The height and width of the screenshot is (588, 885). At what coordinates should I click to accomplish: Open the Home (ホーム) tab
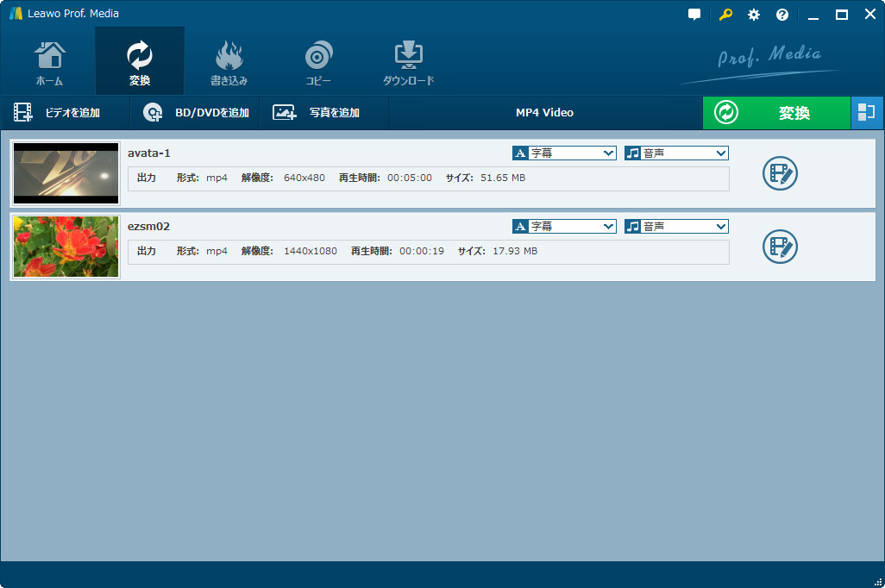click(x=50, y=63)
